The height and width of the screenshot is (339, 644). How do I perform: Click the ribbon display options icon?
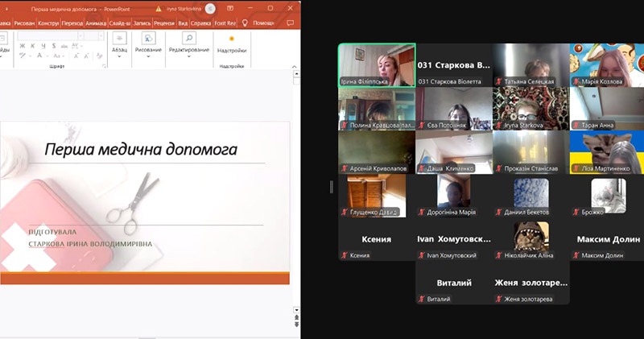[x=229, y=8]
